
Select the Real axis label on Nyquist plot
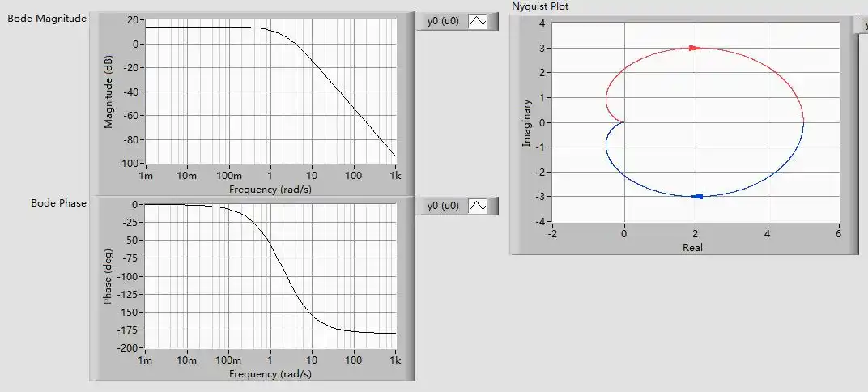[692, 247]
